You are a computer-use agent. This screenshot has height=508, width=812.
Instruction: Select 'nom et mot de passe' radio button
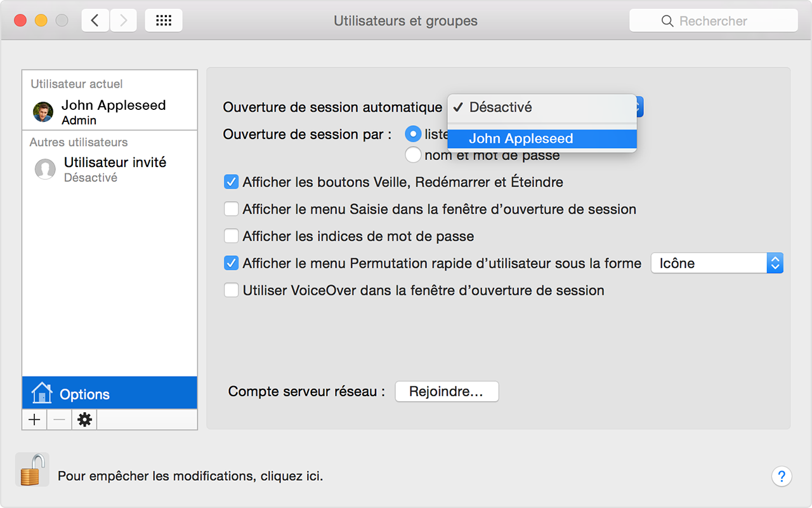413,154
